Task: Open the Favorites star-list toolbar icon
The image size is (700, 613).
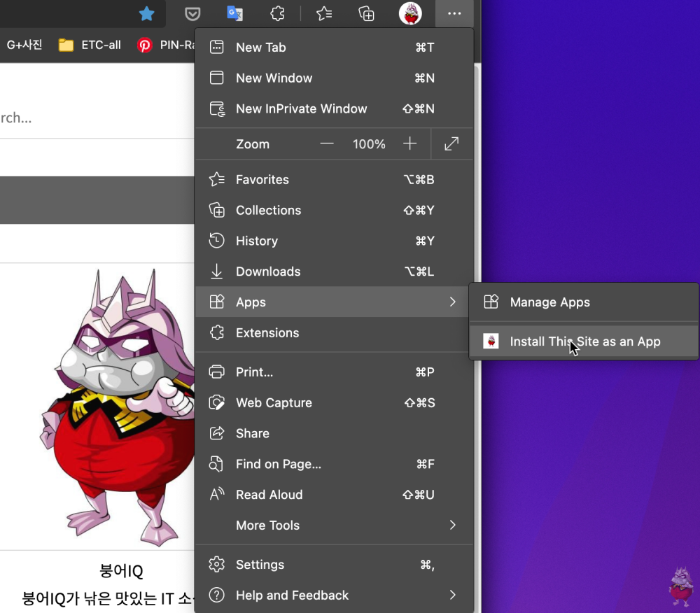Action: tap(323, 14)
